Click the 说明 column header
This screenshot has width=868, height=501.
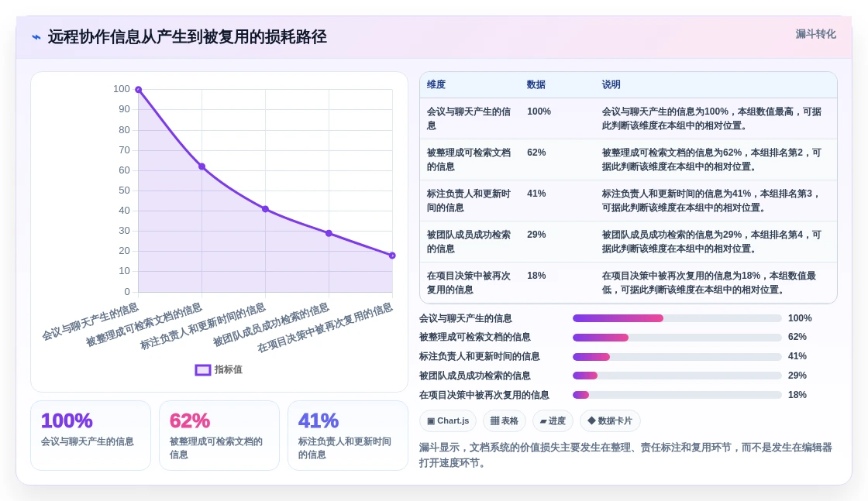611,84
